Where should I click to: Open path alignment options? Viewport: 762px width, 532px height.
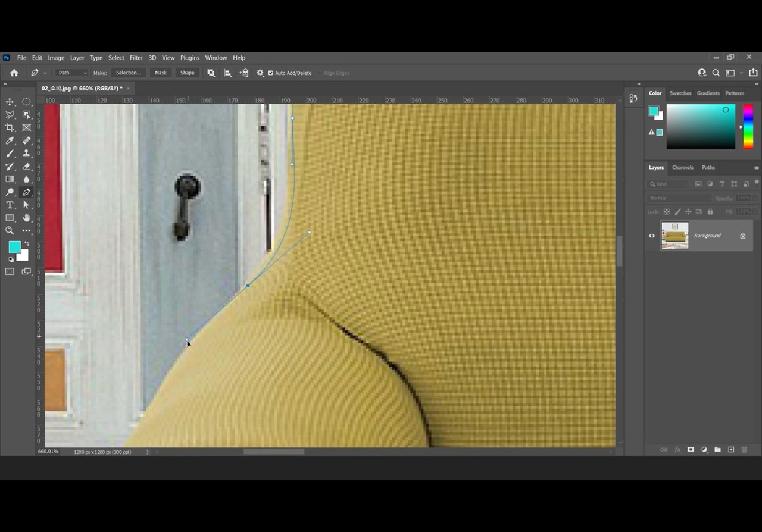click(227, 73)
